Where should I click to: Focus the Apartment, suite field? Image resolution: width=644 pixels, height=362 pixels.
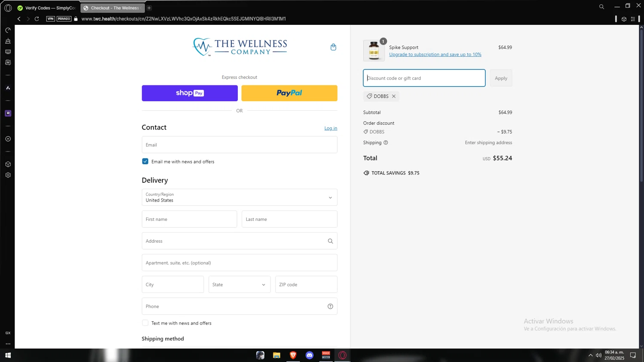pyautogui.click(x=240, y=262)
